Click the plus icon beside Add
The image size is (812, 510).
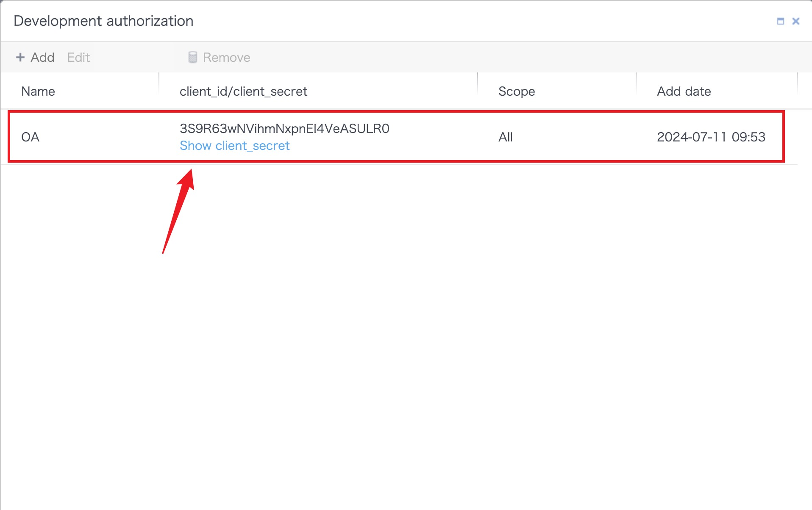pos(20,57)
